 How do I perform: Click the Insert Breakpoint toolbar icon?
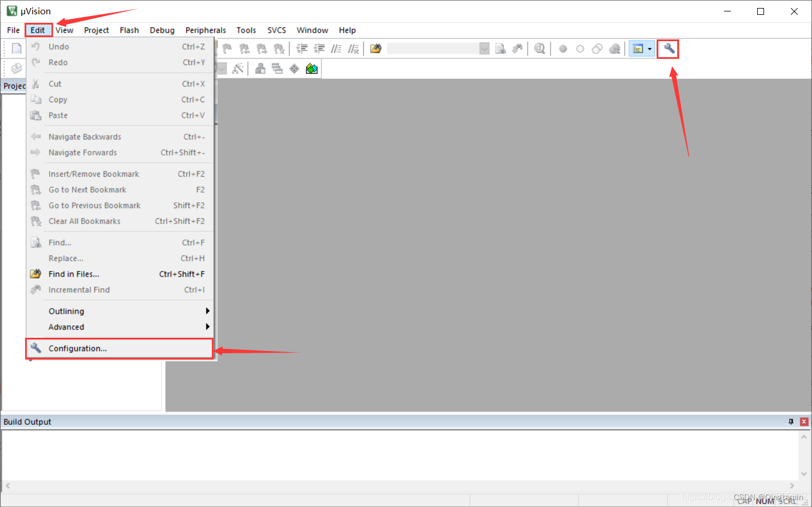click(x=563, y=49)
